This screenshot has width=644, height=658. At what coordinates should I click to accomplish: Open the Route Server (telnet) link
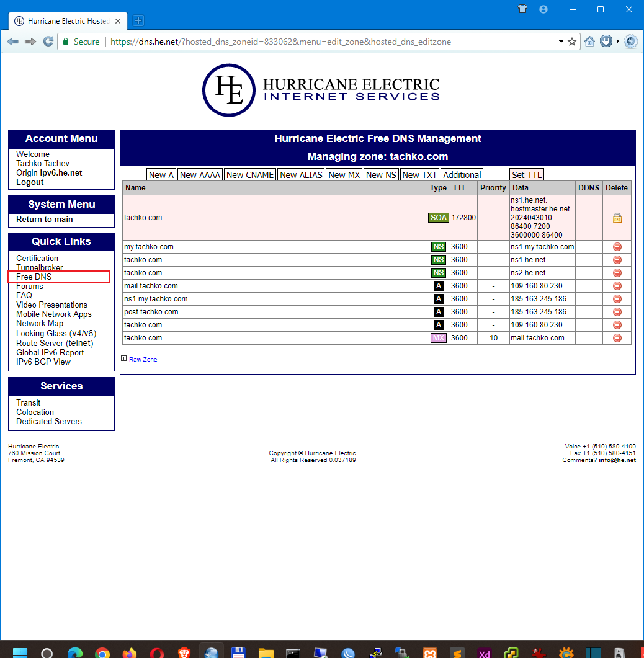pos(55,343)
